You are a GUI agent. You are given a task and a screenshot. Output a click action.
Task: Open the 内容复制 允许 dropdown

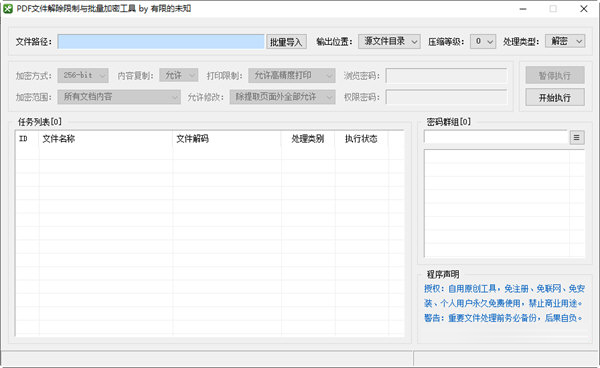point(179,75)
